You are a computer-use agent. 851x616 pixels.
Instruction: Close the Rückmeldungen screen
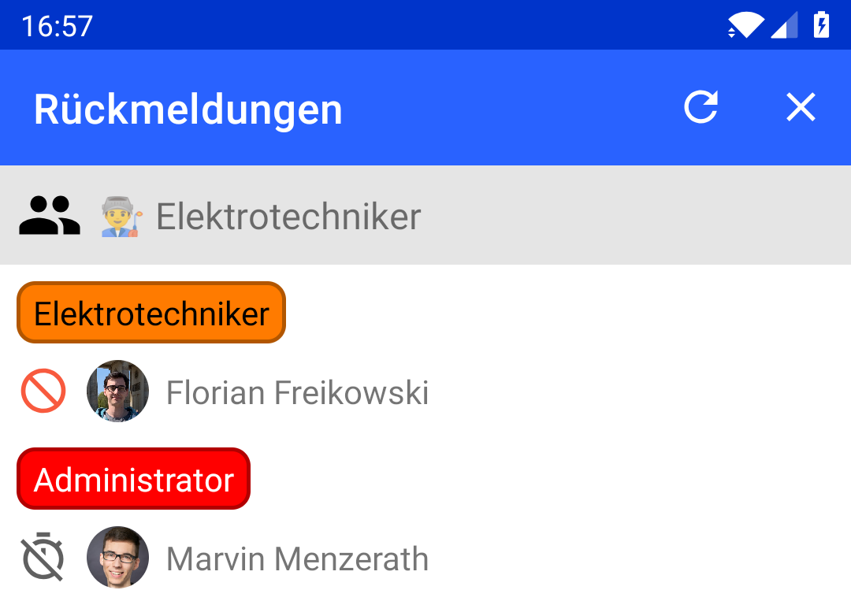tap(801, 107)
